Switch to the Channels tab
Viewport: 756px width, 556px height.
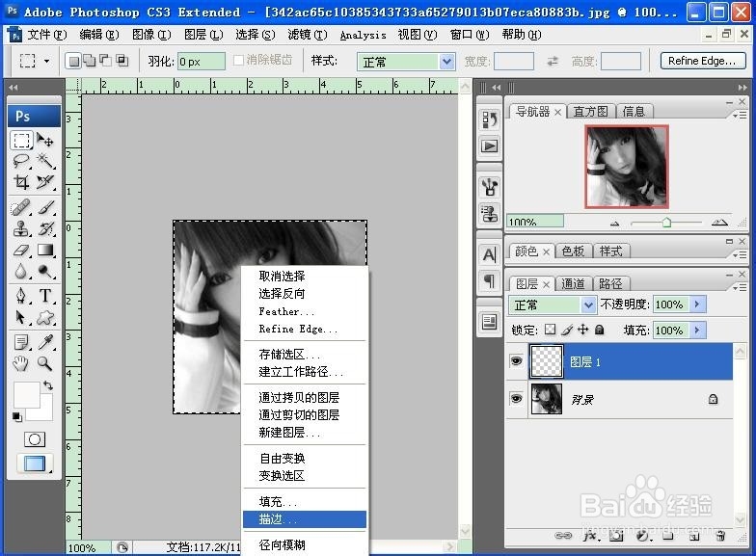(x=573, y=283)
